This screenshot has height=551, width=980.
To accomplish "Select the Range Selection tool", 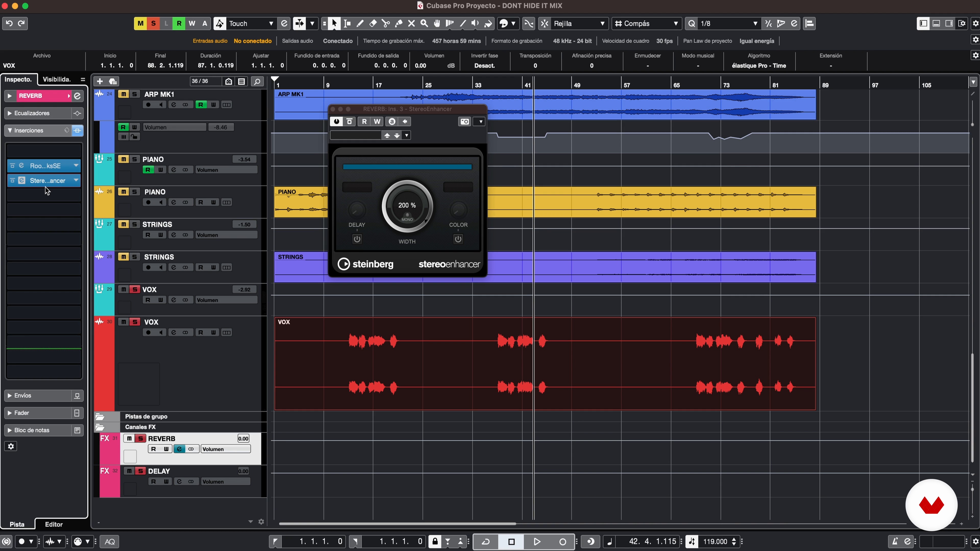I will 347,23.
